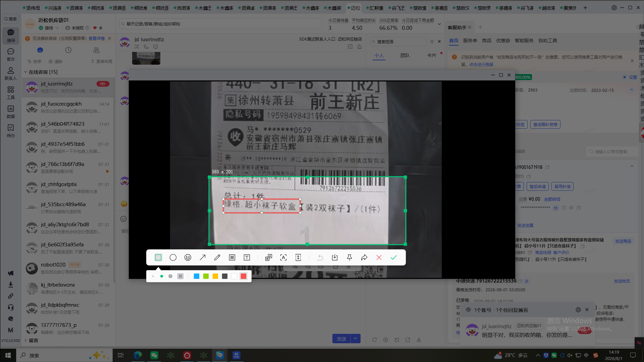The width and height of the screenshot is (644, 362).
Task: Pin the screenshot to screen
Action: [350, 257]
